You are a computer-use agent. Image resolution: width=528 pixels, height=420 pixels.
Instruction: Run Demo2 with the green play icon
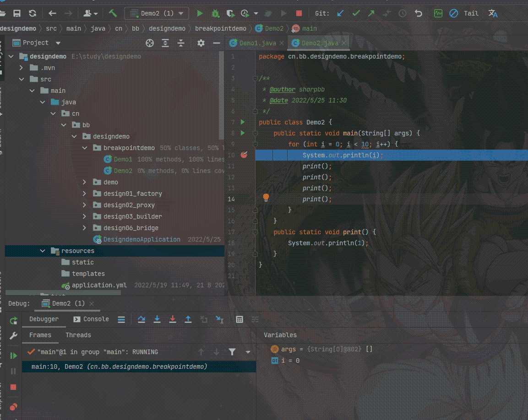click(199, 13)
